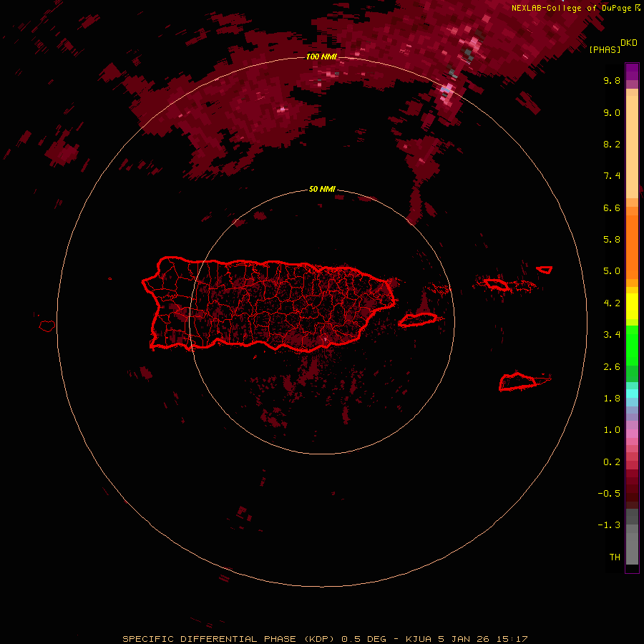Click the 9.0 scale value
The image size is (644, 644).
[612, 112]
